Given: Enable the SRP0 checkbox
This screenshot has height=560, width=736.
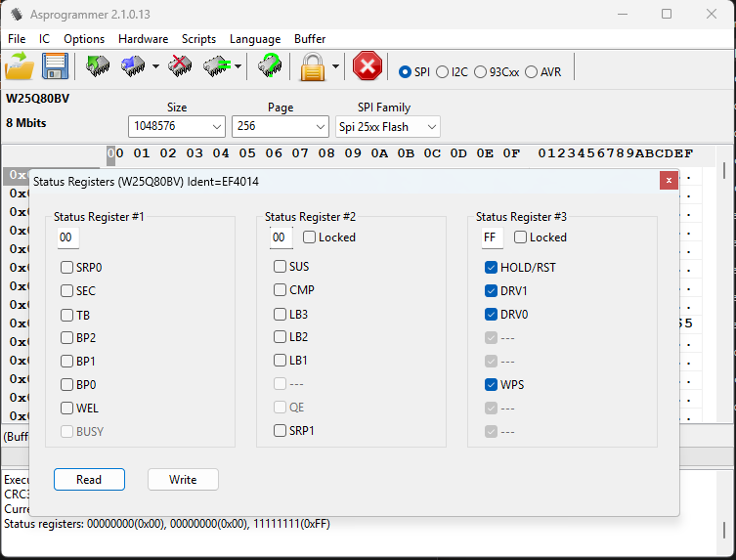Looking at the screenshot, I should [x=66, y=267].
